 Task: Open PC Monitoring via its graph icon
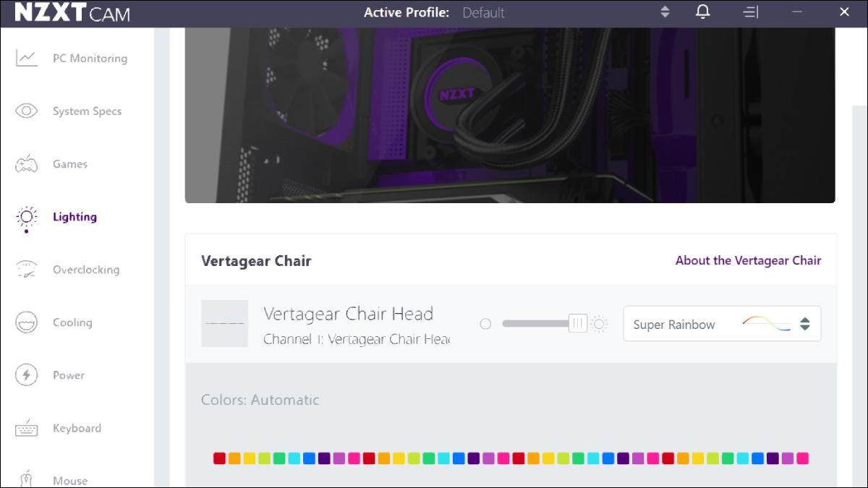tap(27, 59)
